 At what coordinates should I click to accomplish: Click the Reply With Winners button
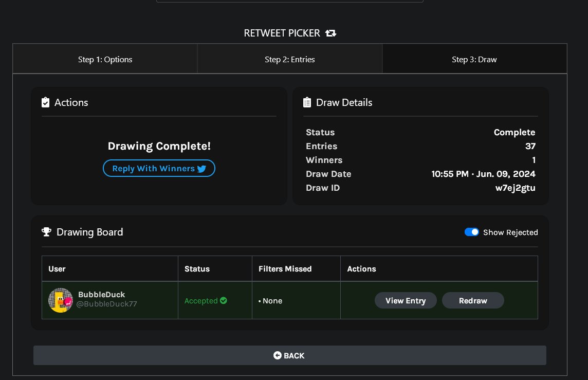pos(159,168)
